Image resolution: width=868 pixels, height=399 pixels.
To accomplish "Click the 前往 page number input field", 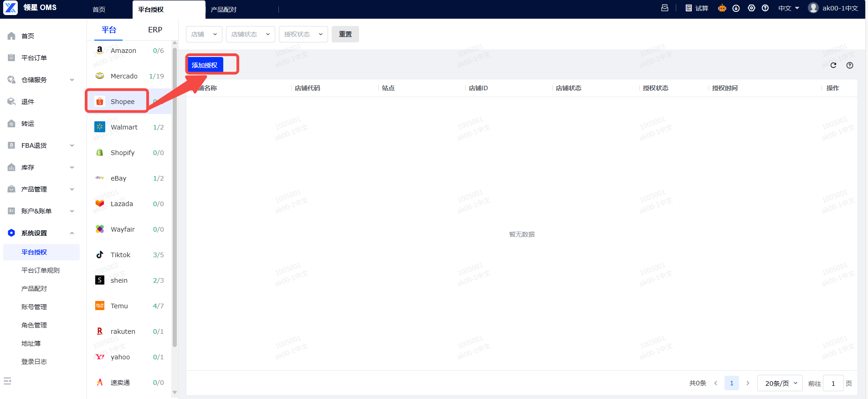I will [x=833, y=383].
